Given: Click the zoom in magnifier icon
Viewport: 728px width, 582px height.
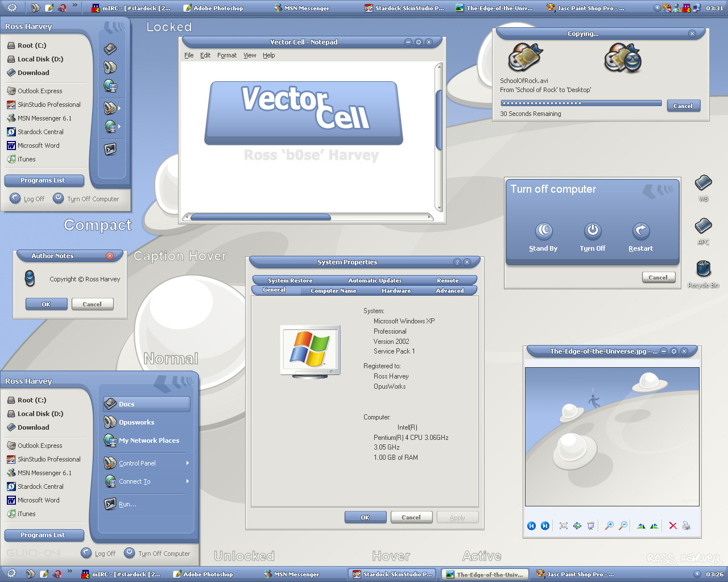Looking at the screenshot, I should tap(609, 526).
